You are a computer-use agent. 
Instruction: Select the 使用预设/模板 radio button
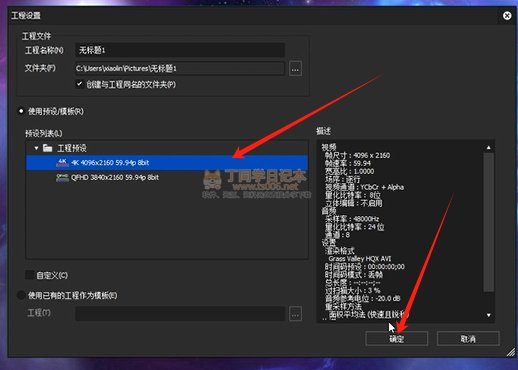[x=21, y=111]
